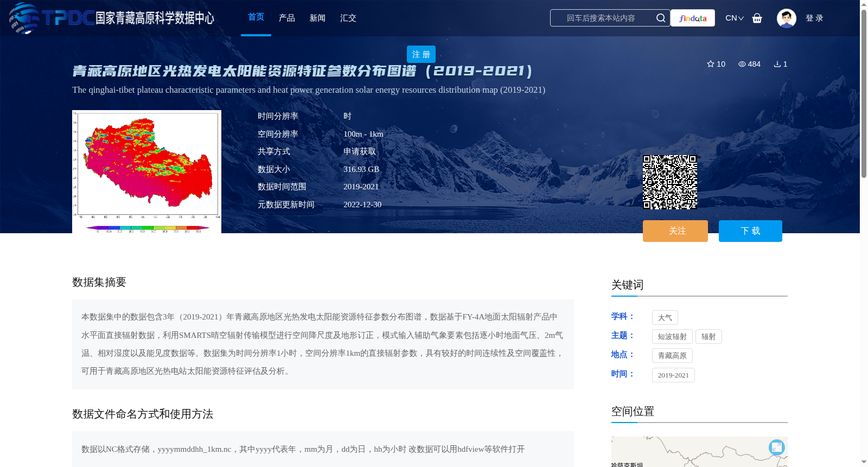Click the 100m - 1km spatial resolution value

click(363, 134)
